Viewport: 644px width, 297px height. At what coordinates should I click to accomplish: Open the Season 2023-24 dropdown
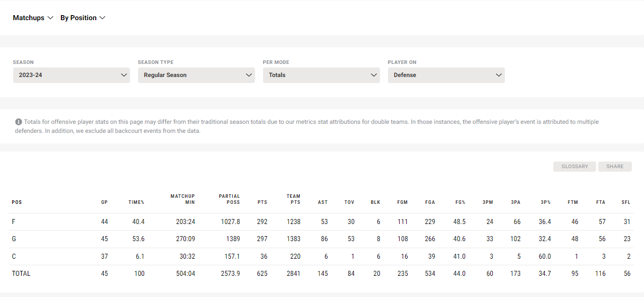(72, 75)
